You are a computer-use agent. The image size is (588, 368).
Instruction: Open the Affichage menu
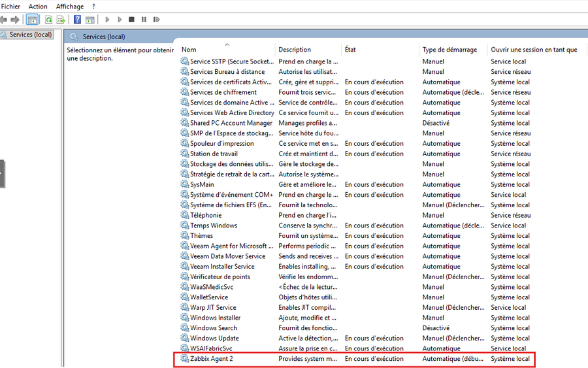point(70,7)
